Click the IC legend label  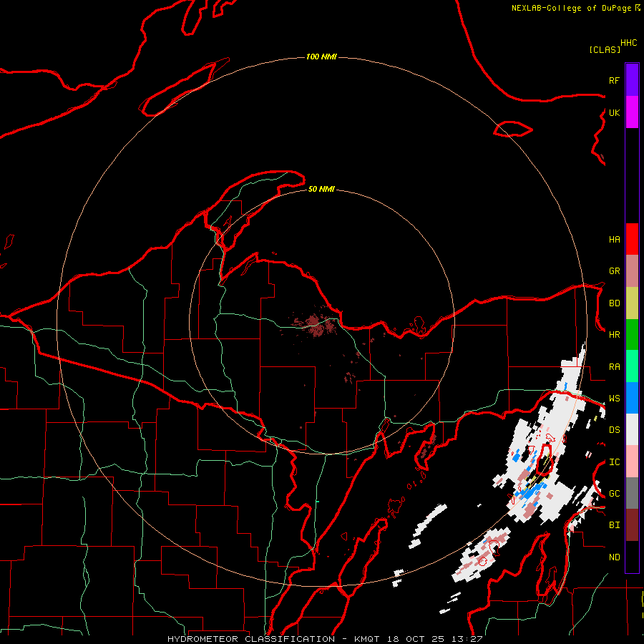click(x=614, y=462)
